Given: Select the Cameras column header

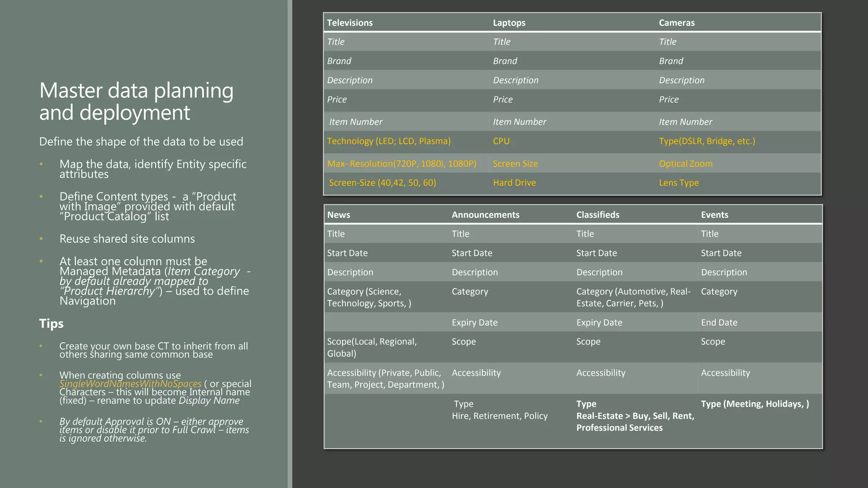Looking at the screenshot, I should tap(676, 23).
